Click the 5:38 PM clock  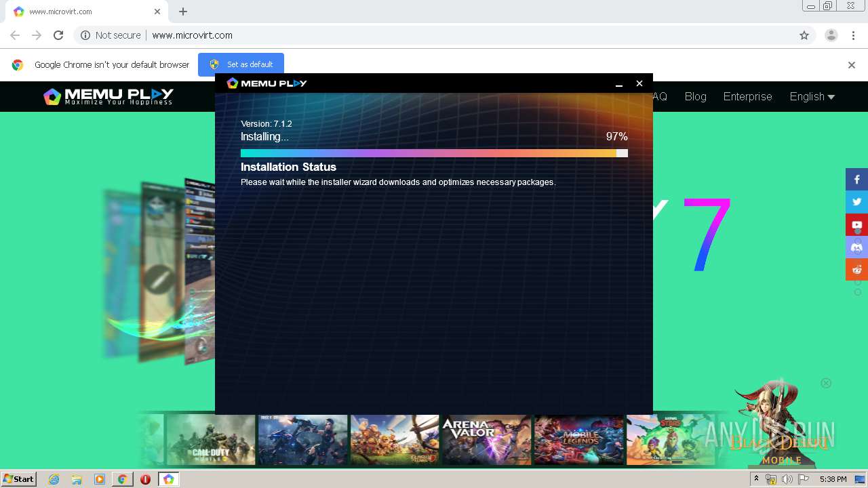point(833,479)
